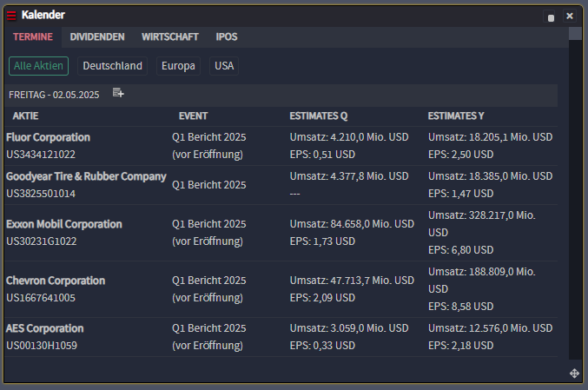This screenshot has height=390, width=588.
Task: Click Umsatz: 3.059,0 Mio. USD value
Action: pos(349,328)
